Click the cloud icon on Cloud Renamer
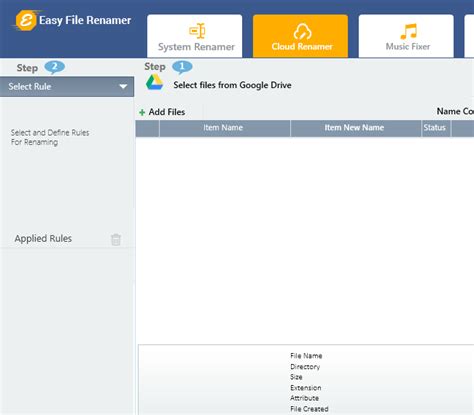Screen dimensions: 474x415 pos(302,32)
